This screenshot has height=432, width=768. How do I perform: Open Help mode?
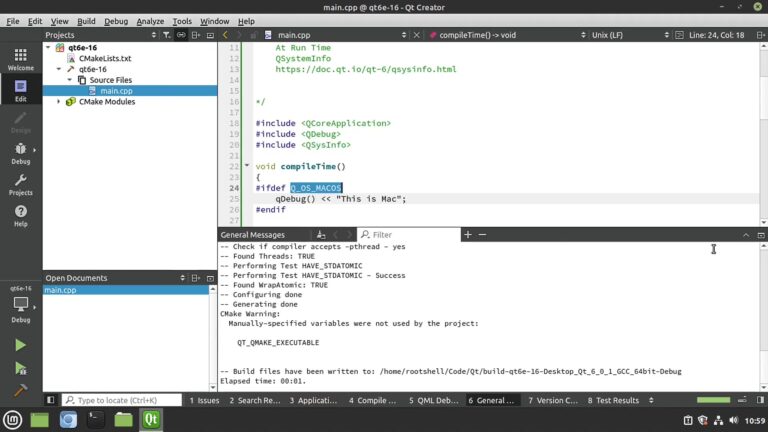click(21, 216)
